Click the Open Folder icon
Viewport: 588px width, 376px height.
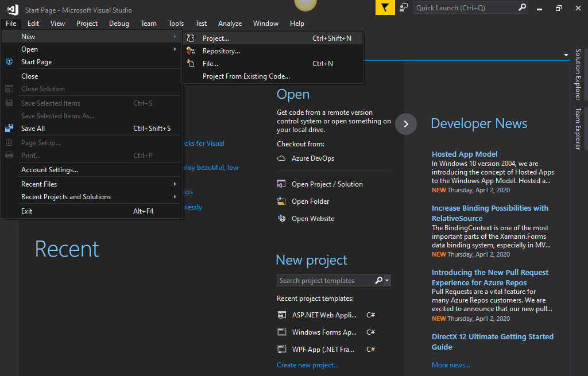(x=281, y=201)
